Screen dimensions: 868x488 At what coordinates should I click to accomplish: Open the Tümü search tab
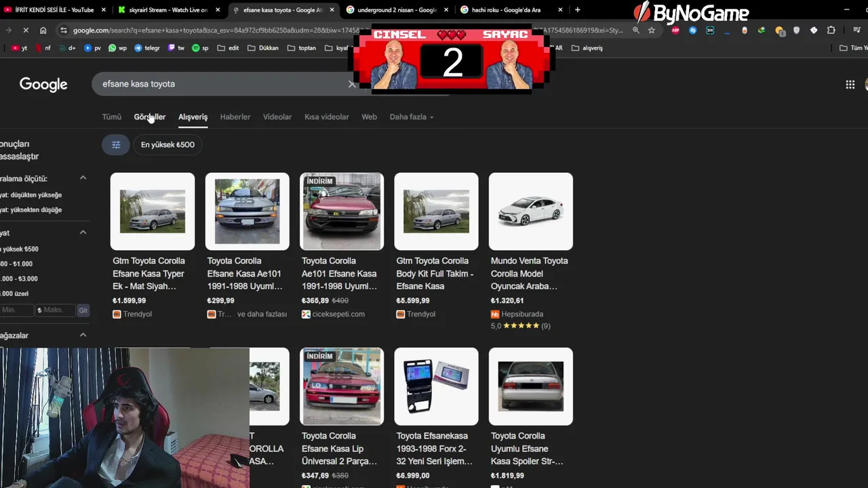point(112,117)
